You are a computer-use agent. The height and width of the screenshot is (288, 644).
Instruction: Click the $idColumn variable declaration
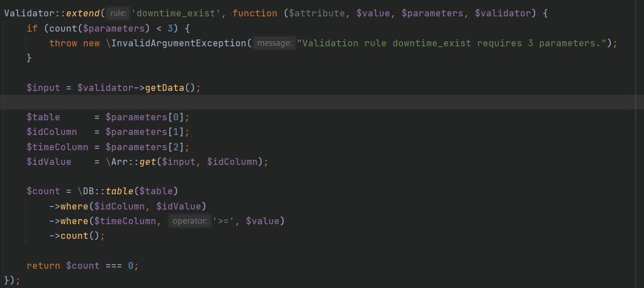click(x=52, y=132)
